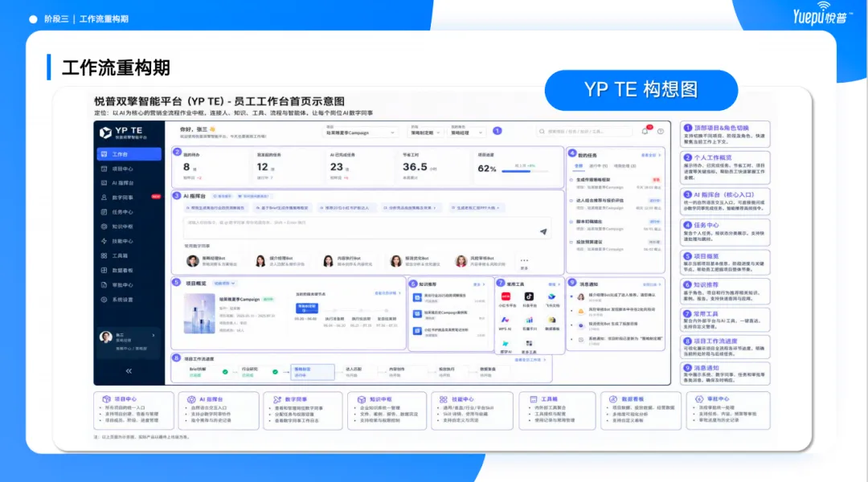The image size is (868, 482).
Task: Switch to the 全部 tasks tab
Action: (579, 166)
